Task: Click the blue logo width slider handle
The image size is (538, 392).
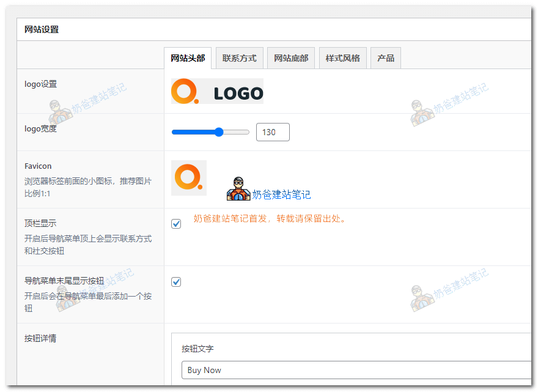Action: click(218, 131)
